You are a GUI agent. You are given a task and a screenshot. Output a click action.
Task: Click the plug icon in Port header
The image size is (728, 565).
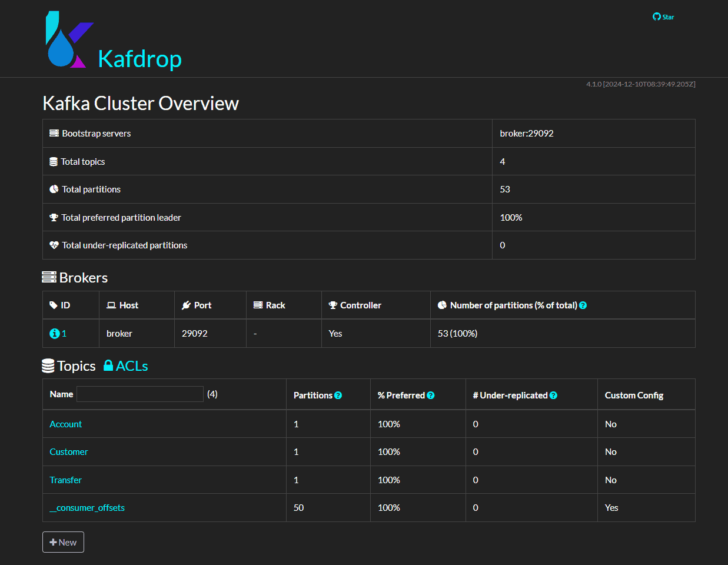click(187, 305)
